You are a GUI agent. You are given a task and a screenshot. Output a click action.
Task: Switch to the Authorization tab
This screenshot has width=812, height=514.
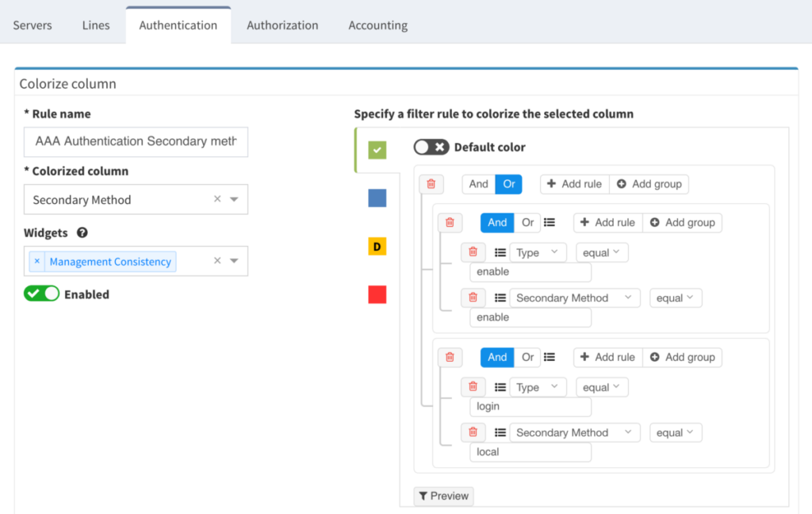(282, 25)
